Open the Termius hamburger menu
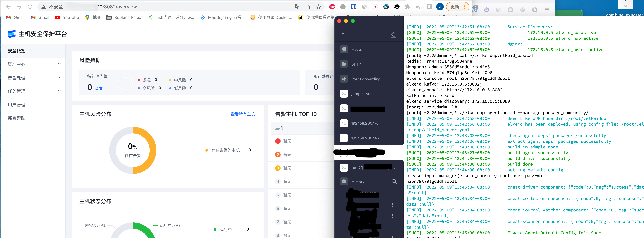 pyautogui.click(x=344, y=35)
